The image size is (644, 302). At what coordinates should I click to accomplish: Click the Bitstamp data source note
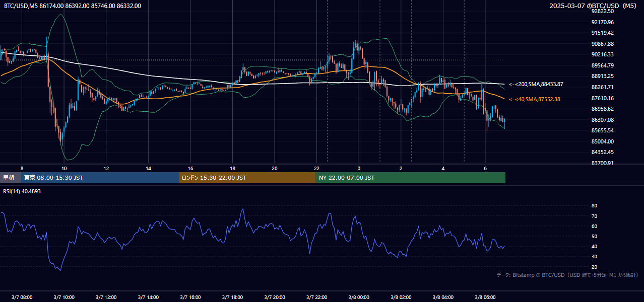(567, 275)
